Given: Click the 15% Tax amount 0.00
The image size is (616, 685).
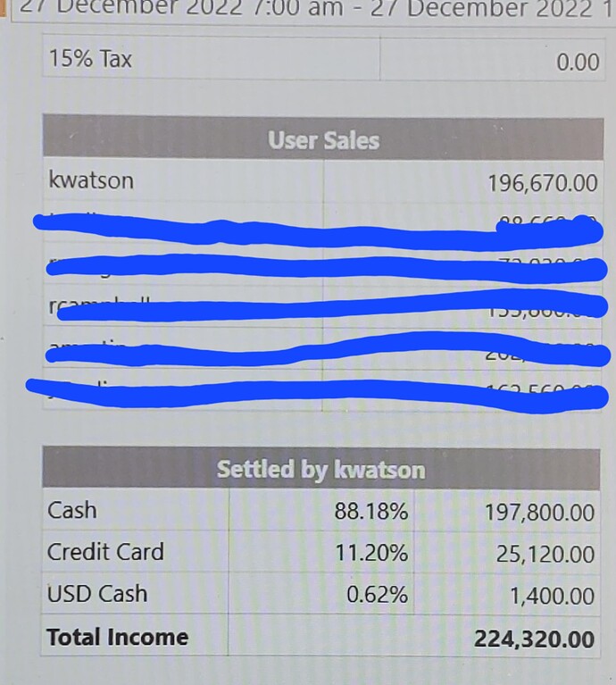Looking at the screenshot, I should (x=577, y=62).
